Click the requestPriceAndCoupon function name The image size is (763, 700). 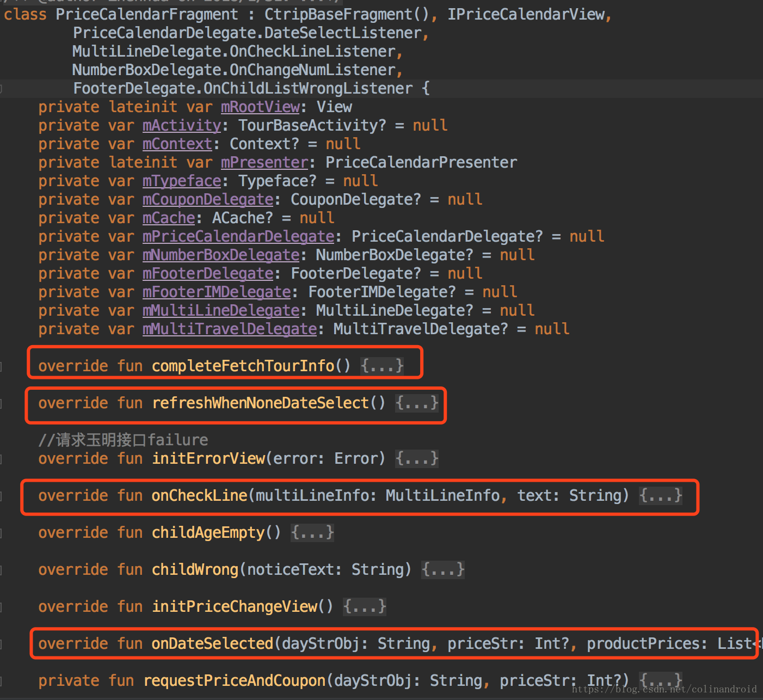(x=234, y=680)
